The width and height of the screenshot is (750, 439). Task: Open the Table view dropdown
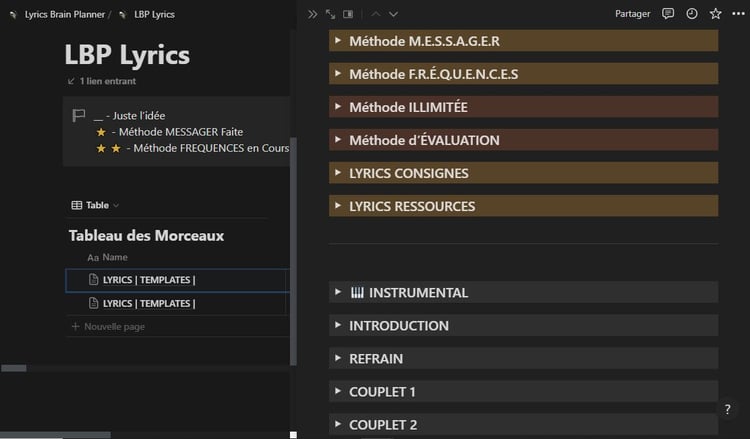[x=96, y=205]
